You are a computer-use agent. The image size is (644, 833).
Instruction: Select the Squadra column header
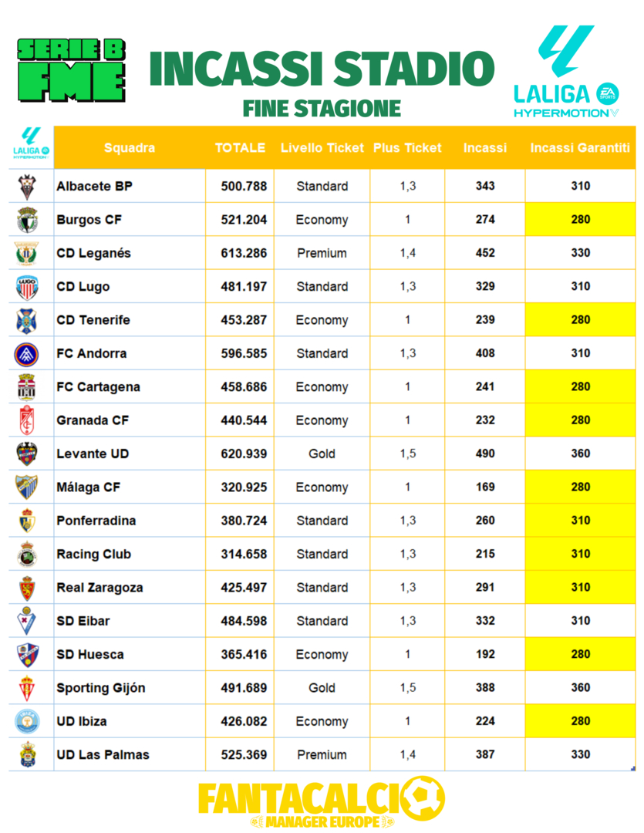click(x=130, y=148)
